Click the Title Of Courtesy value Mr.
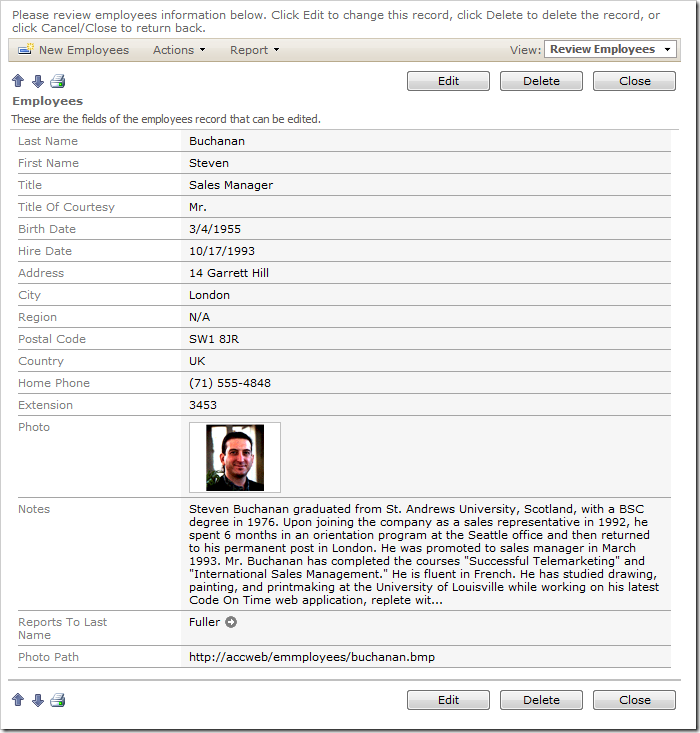The image size is (700, 733). [x=198, y=207]
